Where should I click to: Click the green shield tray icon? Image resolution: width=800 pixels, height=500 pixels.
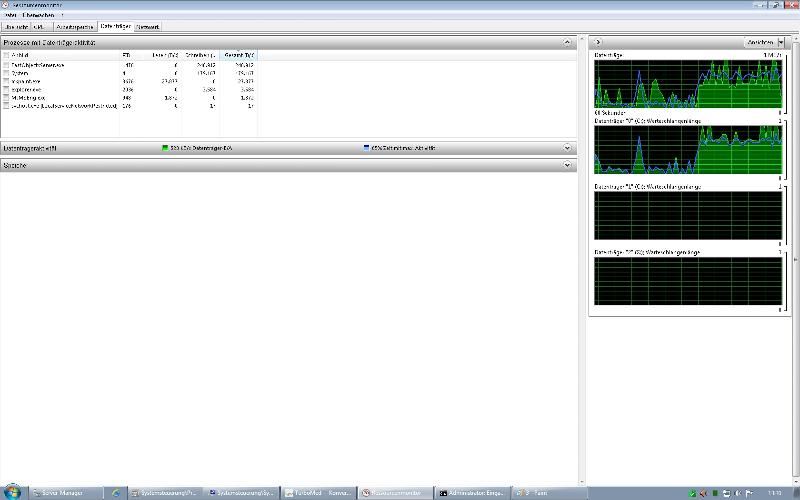pyautogui.click(x=693, y=493)
